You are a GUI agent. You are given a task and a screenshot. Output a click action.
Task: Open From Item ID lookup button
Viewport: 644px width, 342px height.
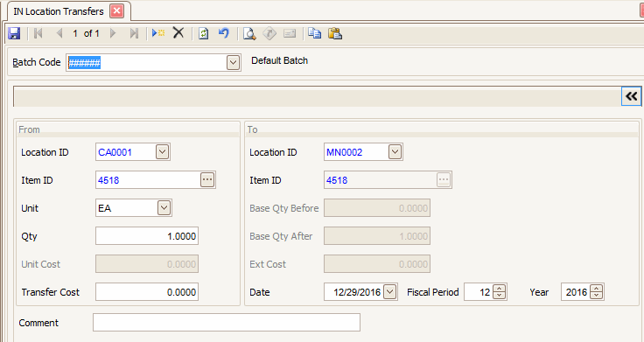click(207, 180)
